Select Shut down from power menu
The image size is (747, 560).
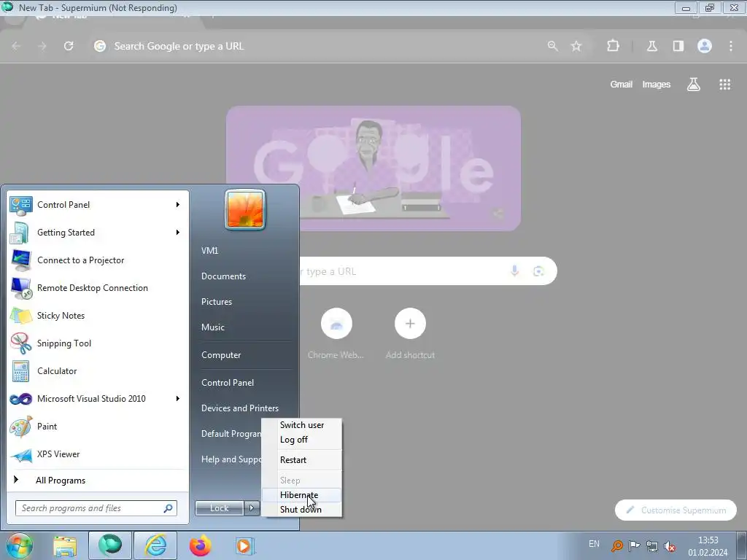[x=301, y=510]
